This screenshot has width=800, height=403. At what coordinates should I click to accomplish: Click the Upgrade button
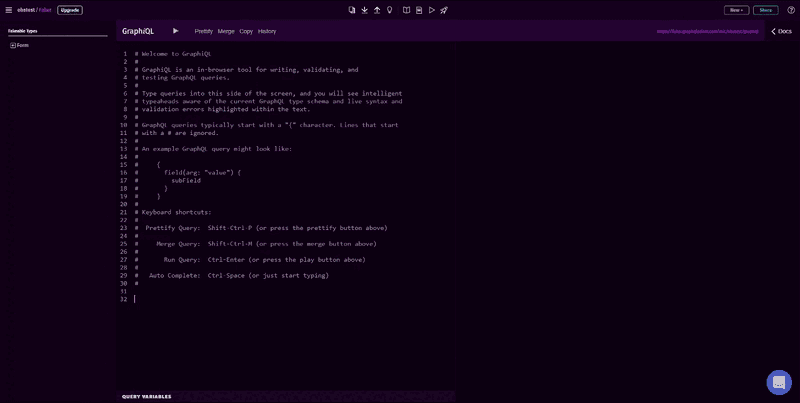coord(70,10)
